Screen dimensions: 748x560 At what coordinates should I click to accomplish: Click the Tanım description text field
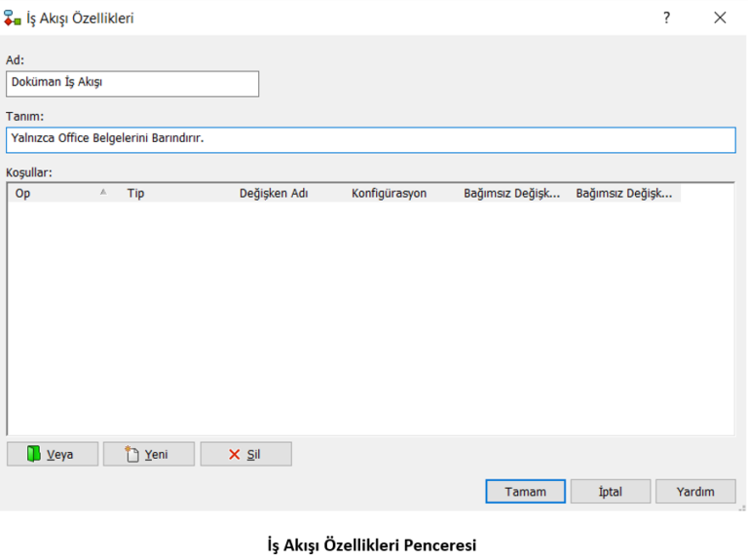click(x=370, y=139)
